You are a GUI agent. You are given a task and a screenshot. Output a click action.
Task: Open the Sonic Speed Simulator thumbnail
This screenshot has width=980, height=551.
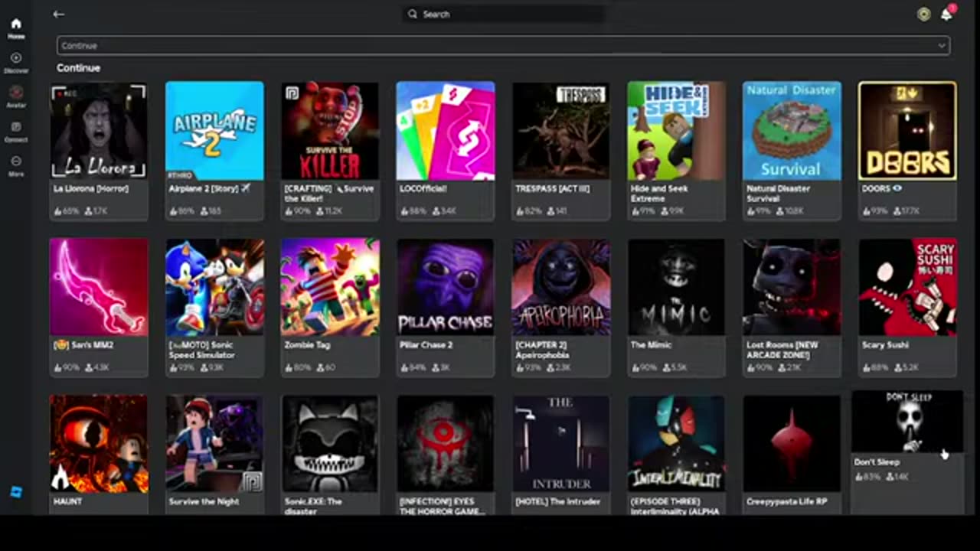pyautogui.click(x=214, y=287)
